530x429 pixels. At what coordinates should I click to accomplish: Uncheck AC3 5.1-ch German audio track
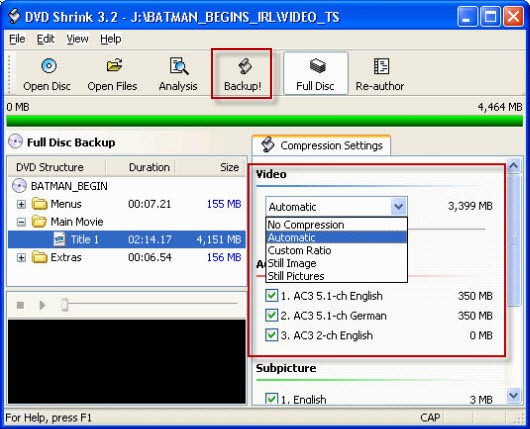(271, 315)
